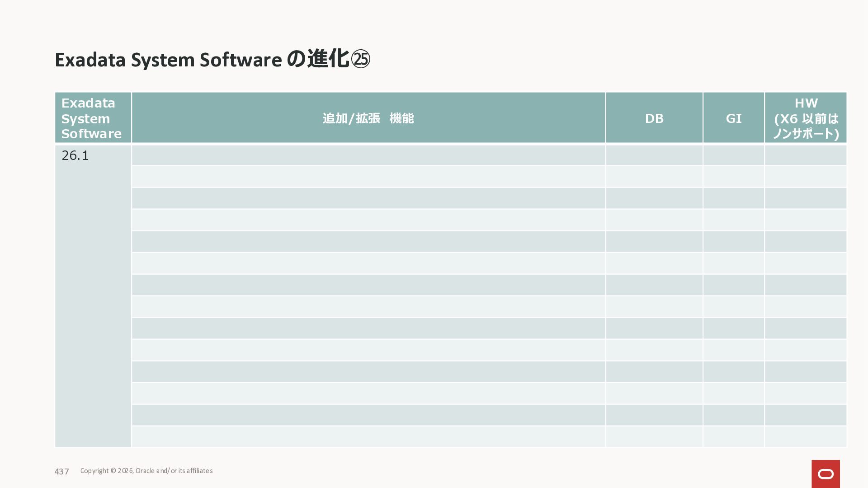This screenshot has width=868, height=488.
Task: Click the slide title Exadata System Software
Action: tap(168, 60)
